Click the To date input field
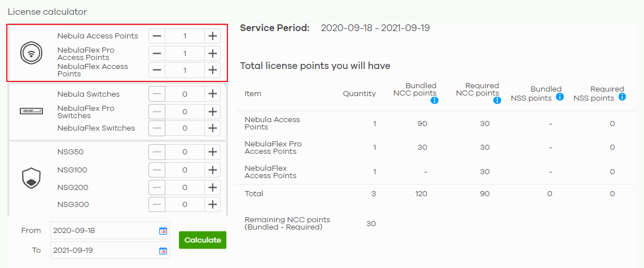The image size is (644, 268). coord(110,250)
